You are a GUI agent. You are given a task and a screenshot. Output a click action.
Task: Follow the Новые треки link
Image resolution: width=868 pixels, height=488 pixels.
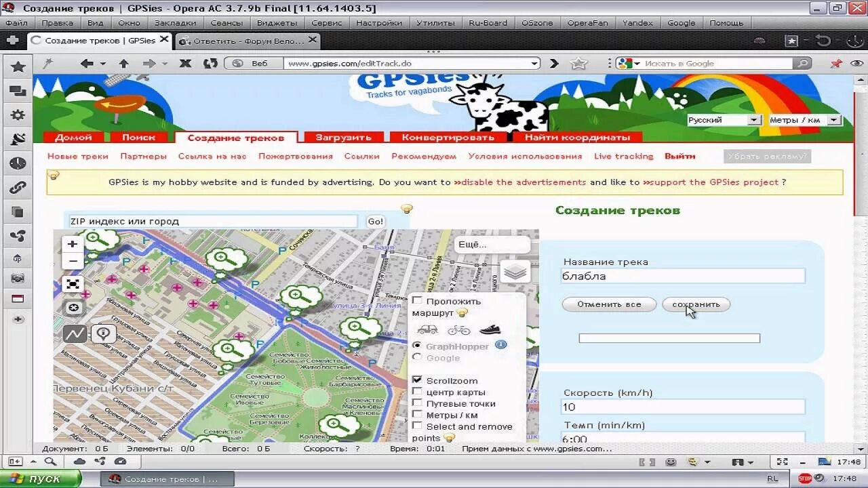coord(78,156)
